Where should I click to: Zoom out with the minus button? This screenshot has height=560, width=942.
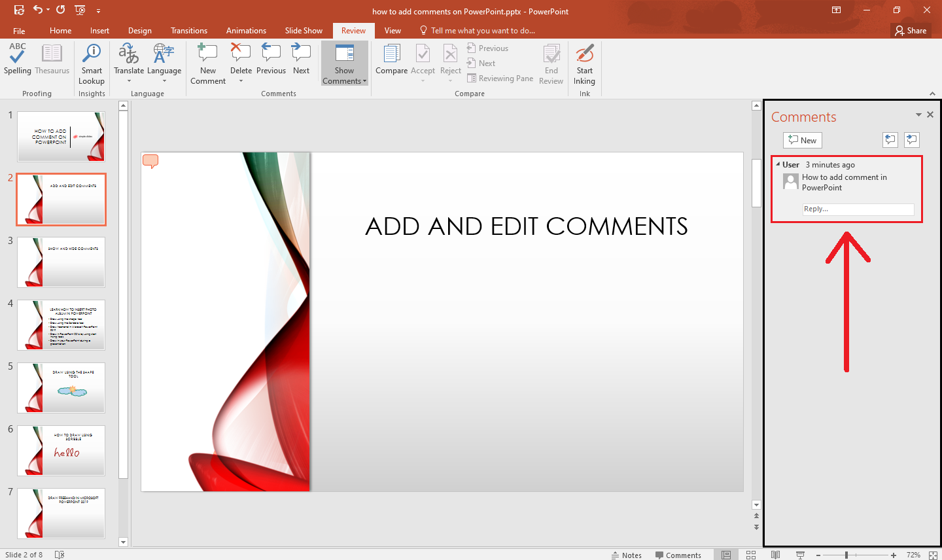[x=818, y=555]
